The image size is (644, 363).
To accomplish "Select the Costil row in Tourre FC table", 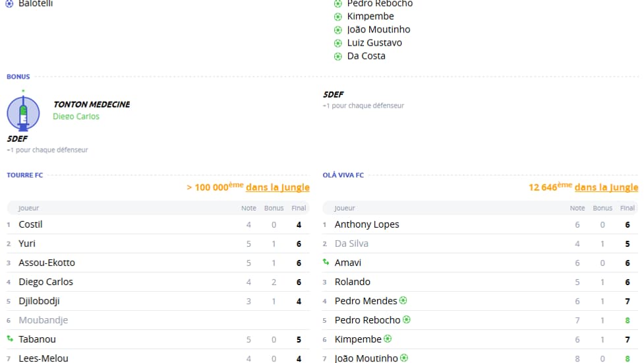I will click(158, 224).
